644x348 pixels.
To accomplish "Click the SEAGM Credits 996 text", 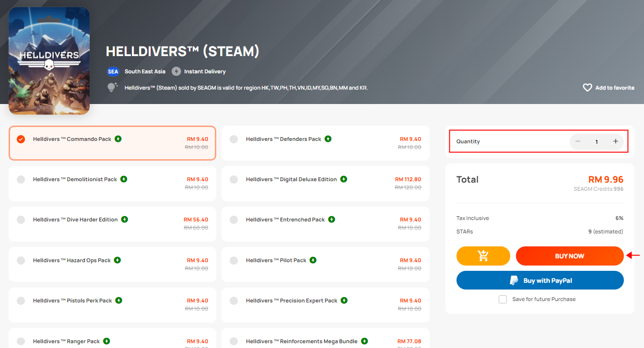I will [x=598, y=189].
